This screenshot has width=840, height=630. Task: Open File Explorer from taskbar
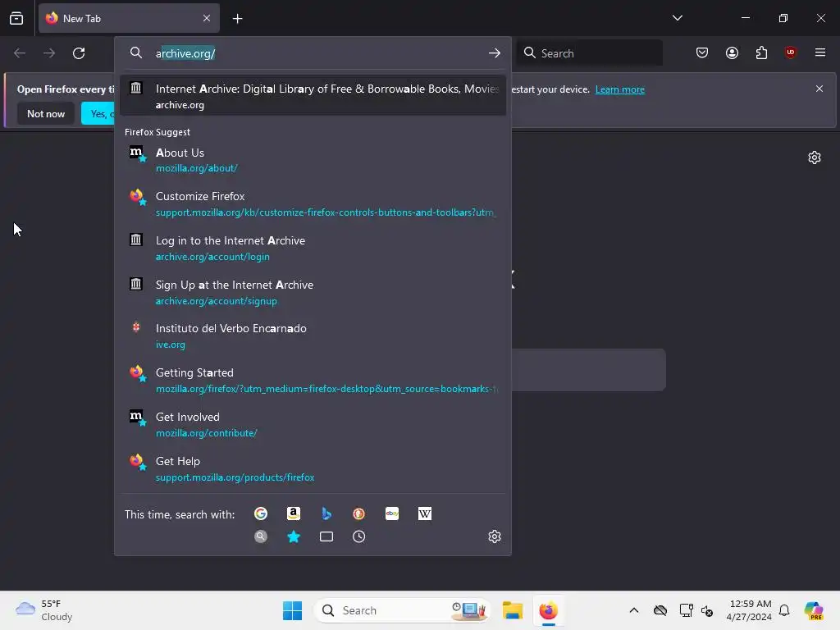512,610
